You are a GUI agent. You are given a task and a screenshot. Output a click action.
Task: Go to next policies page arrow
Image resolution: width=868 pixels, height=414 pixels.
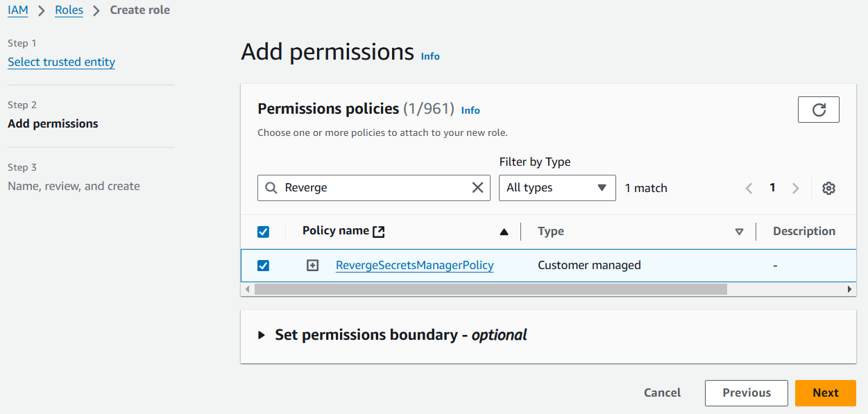(x=796, y=188)
